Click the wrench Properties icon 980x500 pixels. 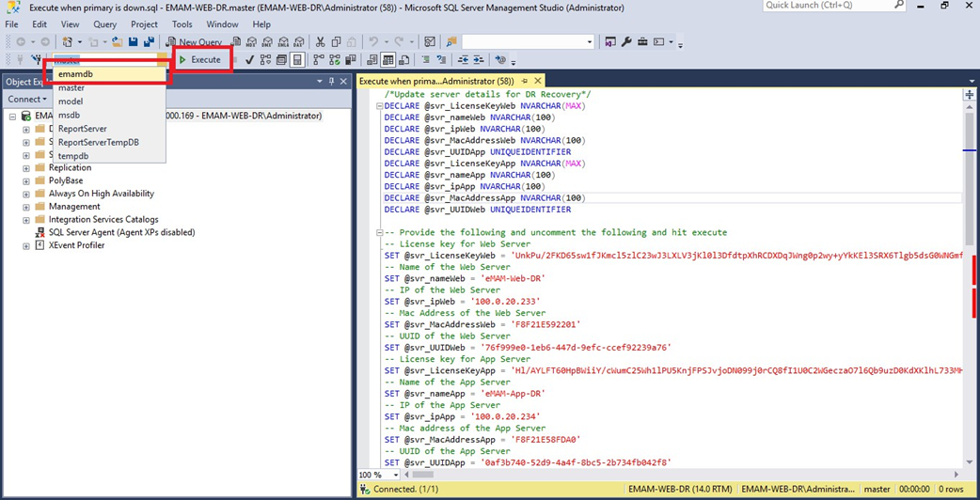[x=627, y=41]
